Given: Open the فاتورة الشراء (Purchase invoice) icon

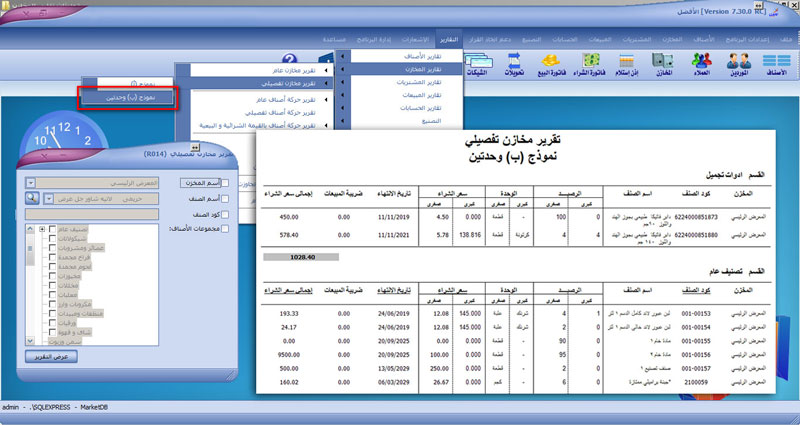Looking at the screenshot, I should 590,65.
